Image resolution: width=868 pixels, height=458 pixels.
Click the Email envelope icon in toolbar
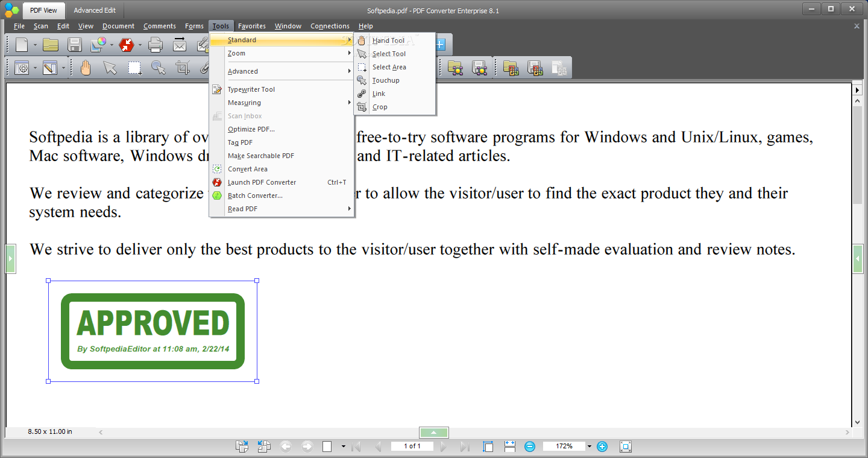pos(180,45)
